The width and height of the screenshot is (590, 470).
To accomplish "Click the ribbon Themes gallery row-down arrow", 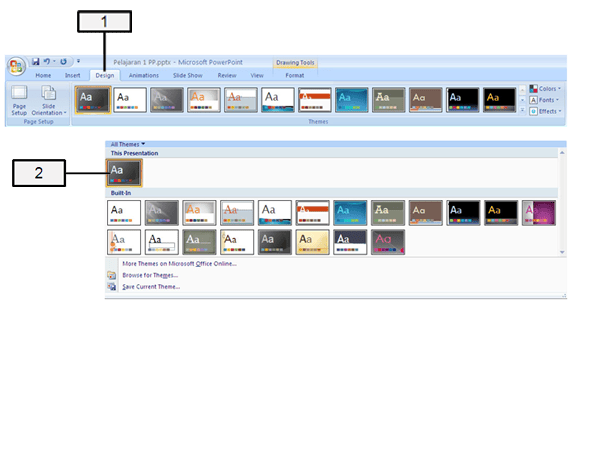I will (522, 100).
